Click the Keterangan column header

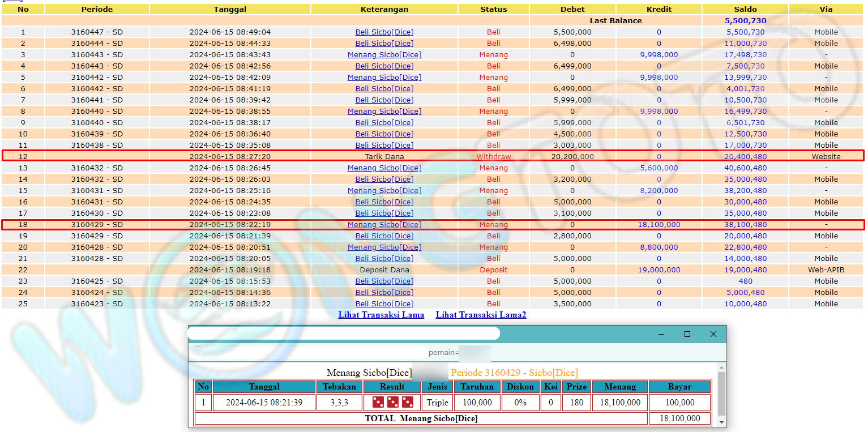click(x=384, y=9)
